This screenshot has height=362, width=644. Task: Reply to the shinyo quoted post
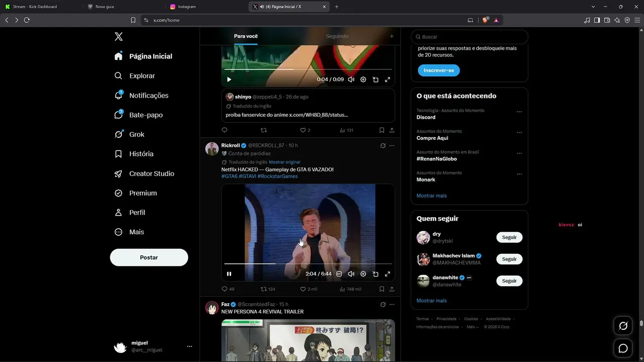(x=225, y=130)
